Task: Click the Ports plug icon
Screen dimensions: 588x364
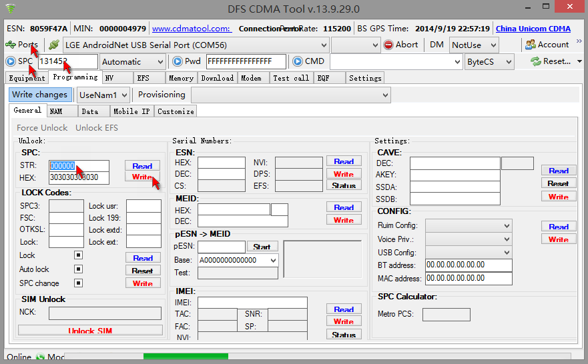Action: click(x=11, y=45)
